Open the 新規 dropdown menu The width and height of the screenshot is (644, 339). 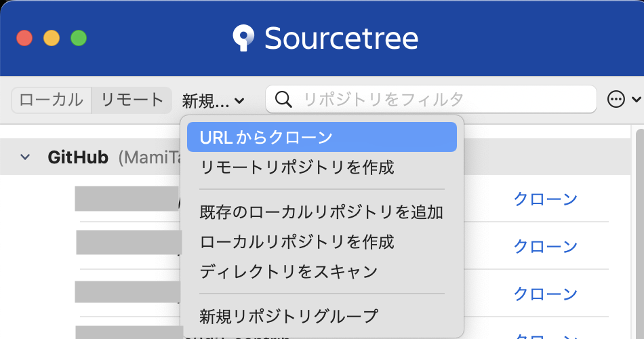[213, 101]
